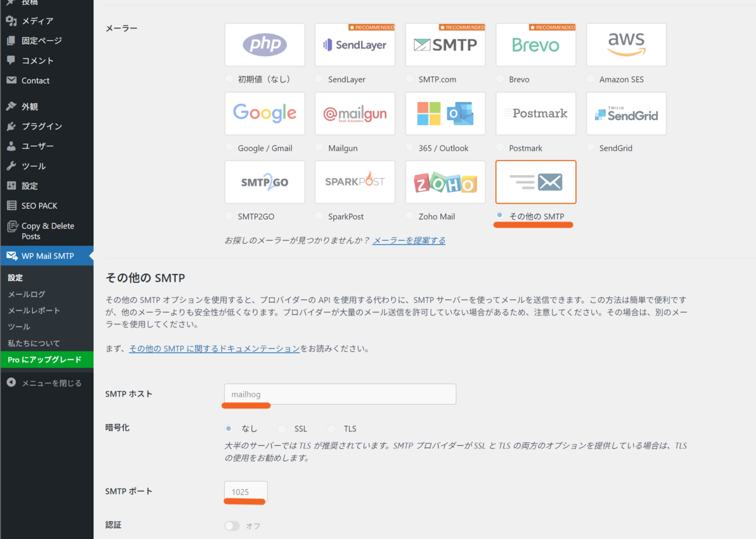Pick the Mailgun logo card

coord(355,113)
